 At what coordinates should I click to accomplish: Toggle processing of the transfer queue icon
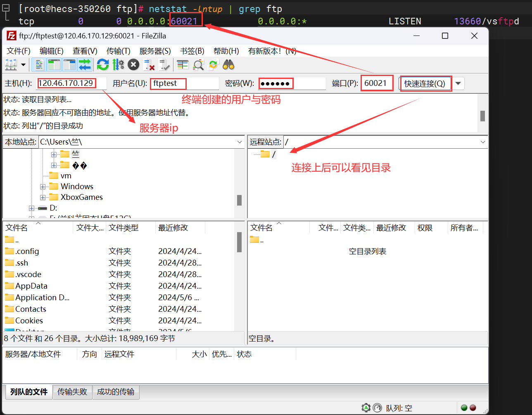pyautogui.click(x=118, y=65)
